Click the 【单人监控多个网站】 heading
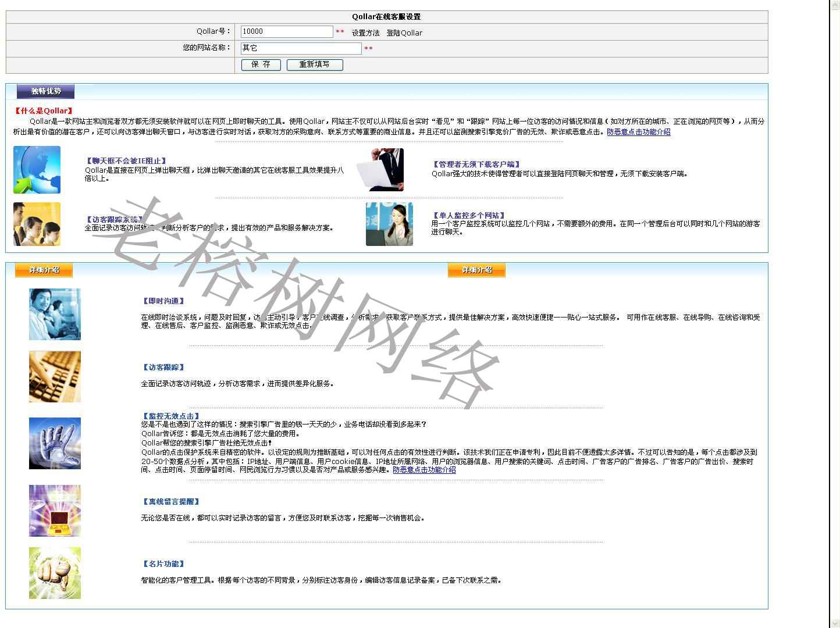This screenshot has width=840, height=628. [468, 216]
